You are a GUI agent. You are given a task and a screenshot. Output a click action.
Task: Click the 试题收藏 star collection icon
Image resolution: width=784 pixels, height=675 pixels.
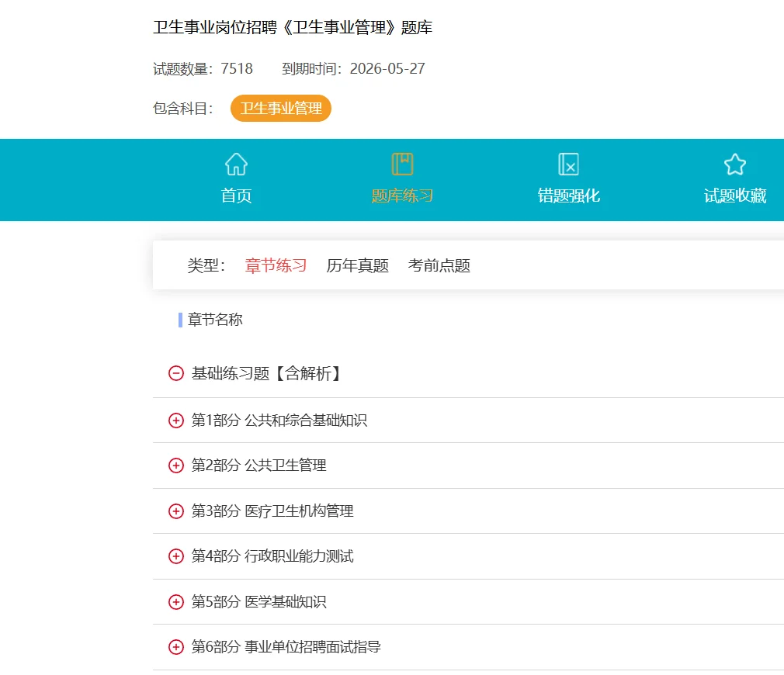tap(734, 164)
